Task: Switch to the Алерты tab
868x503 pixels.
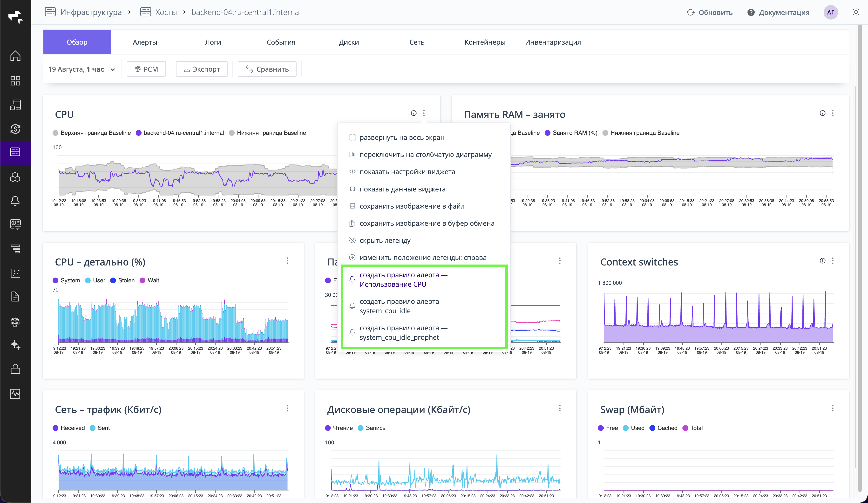Action: 145,42
